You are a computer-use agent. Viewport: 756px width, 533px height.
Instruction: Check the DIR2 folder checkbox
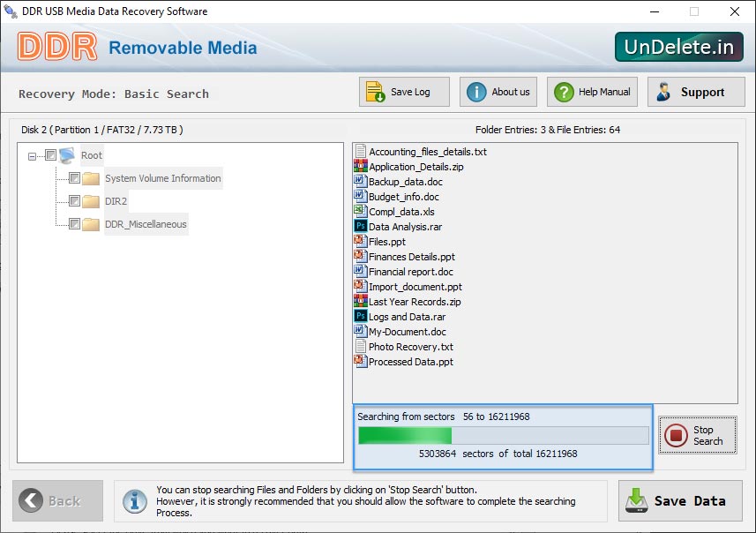[x=74, y=200]
